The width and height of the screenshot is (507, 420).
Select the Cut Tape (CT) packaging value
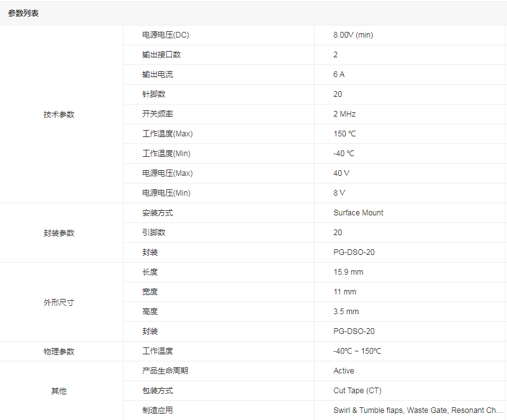pos(357,391)
